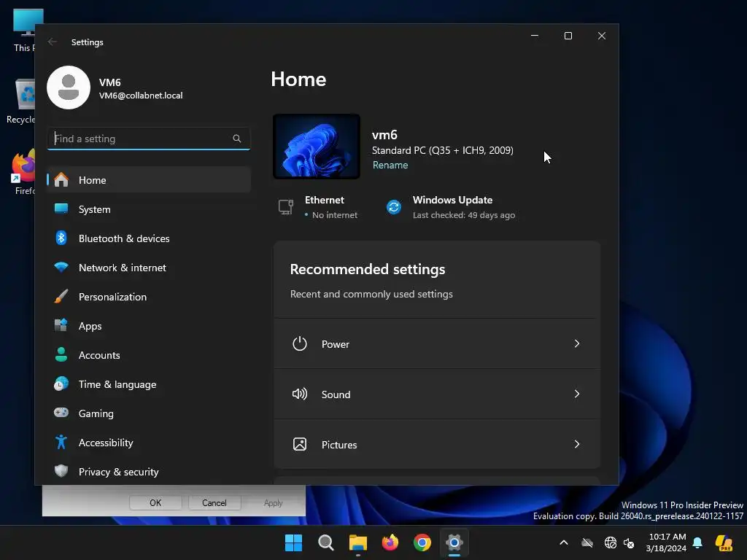Click OK in the dialog behind Settings

click(x=155, y=503)
